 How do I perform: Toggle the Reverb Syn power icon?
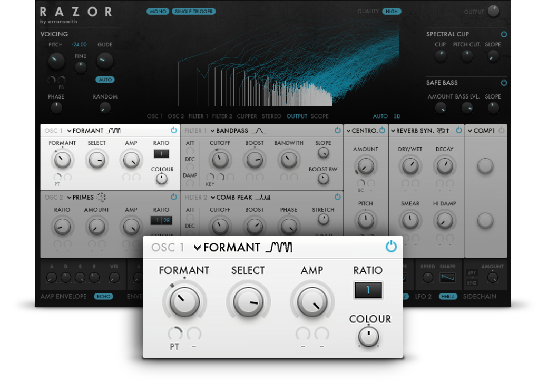point(458,130)
